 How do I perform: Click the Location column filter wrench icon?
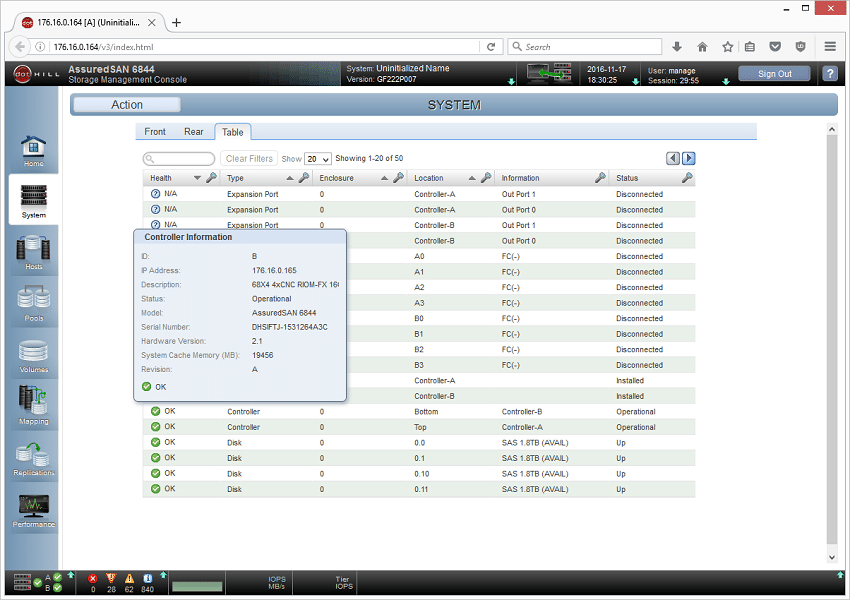click(x=486, y=177)
